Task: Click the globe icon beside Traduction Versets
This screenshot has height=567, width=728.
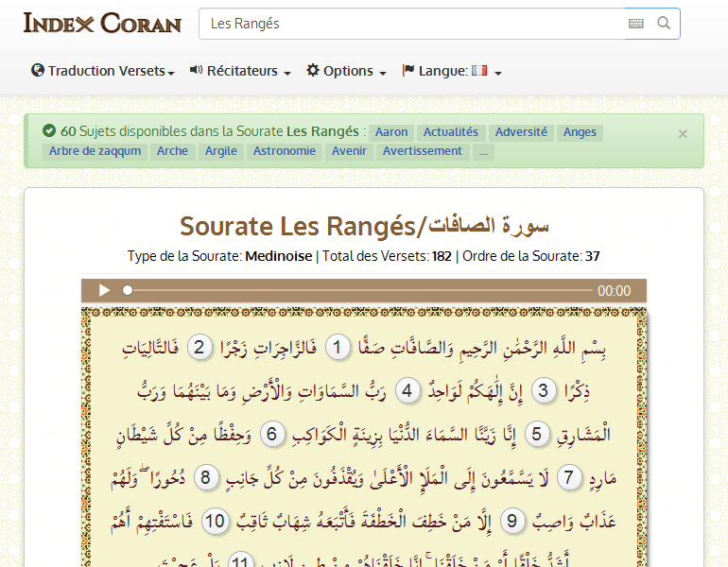Action: pos(38,70)
